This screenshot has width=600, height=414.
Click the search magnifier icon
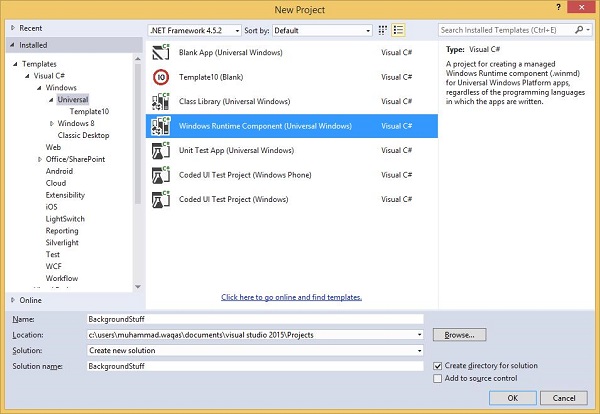pyautogui.click(x=579, y=30)
